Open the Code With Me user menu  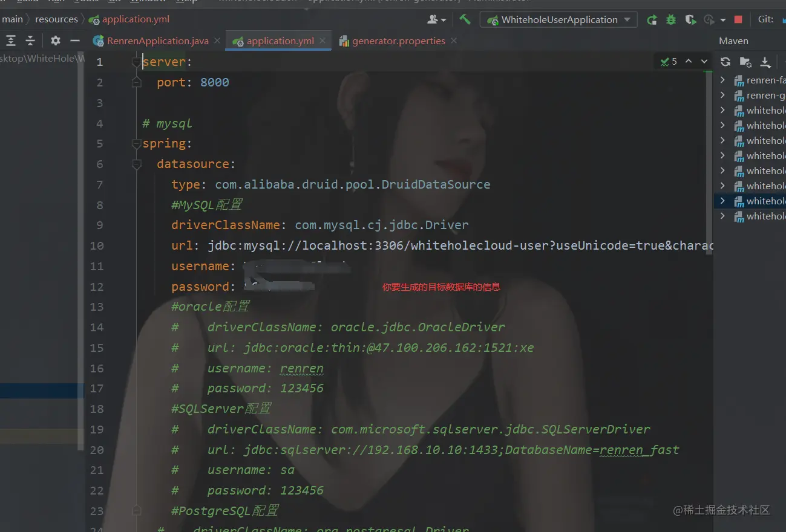tap(436, 19)
